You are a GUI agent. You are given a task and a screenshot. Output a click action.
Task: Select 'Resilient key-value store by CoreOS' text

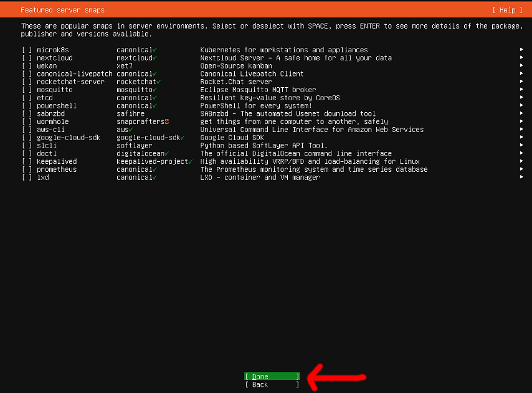(270, 98)
